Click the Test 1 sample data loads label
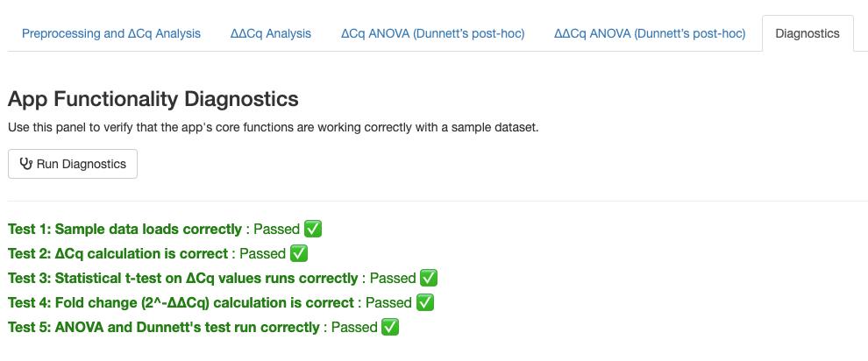Viewport: 868px width, 361px height. tap(125, 229)
